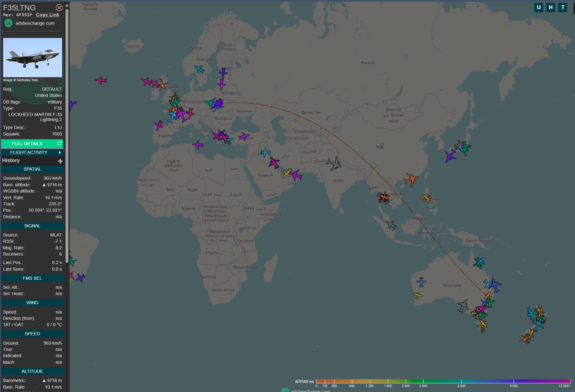Screen dimensions: 575x392
Task: Select the blue aircraft over Iraq
Action: pyautogui.click(x=266, y=152)
